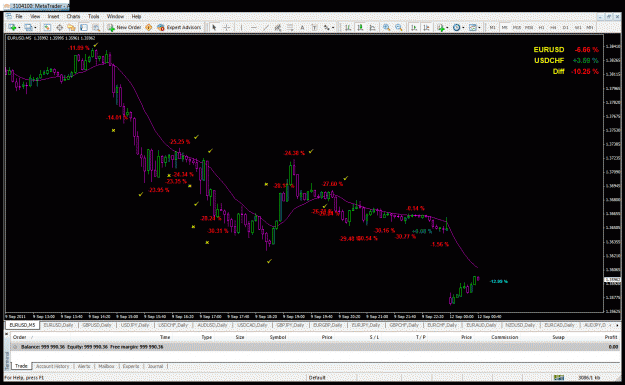The width and height of the screenshot is (625, 385).
Task: Expand the Arrows objects dropdown
Action: (x=333, y=28)
